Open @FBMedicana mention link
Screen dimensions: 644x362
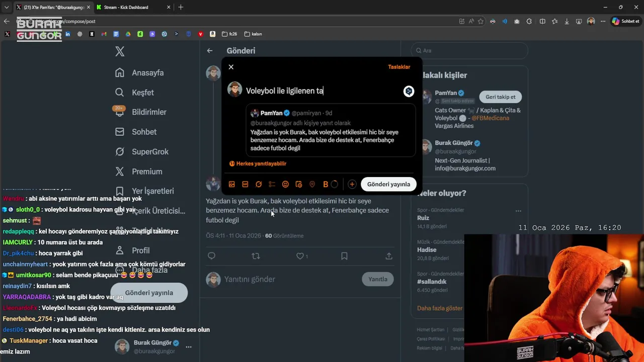(x=490, y=118)
